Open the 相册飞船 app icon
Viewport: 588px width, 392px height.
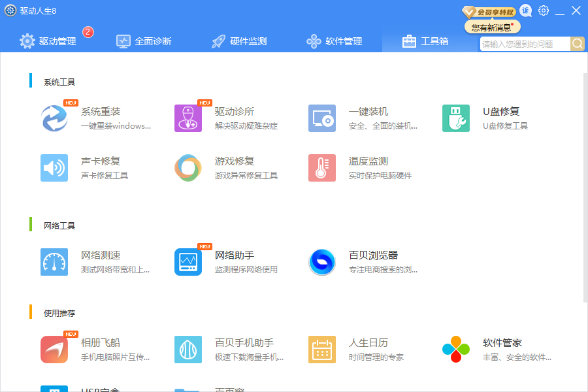point(54,350)
